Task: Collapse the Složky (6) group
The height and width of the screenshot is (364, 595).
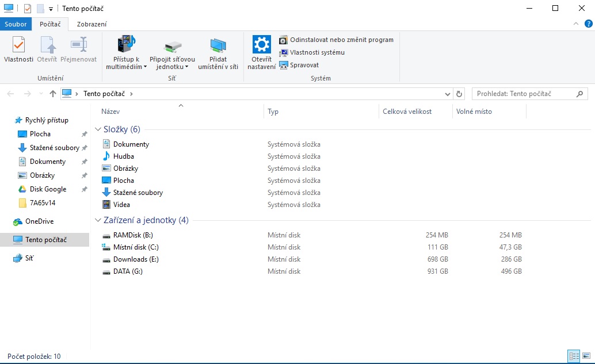Action: 98,129
